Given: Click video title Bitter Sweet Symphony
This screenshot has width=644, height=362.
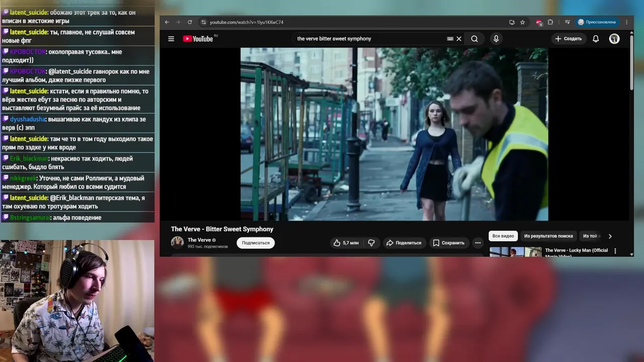Looking at the screenshot, I should pyautogui.click(x=222, y=229).
